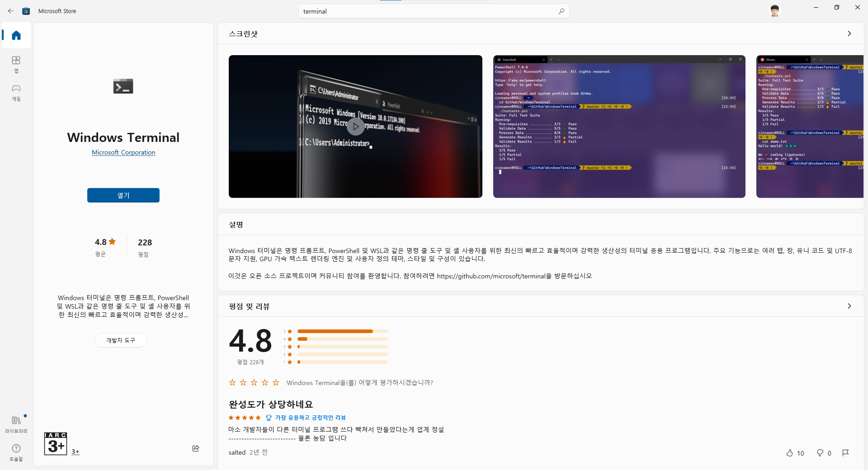Screen dimensions: 868x470
Task: Expand the Ratings and reviews (평점 및 리뷰) chevron
Action: click(x=849, y=306)
